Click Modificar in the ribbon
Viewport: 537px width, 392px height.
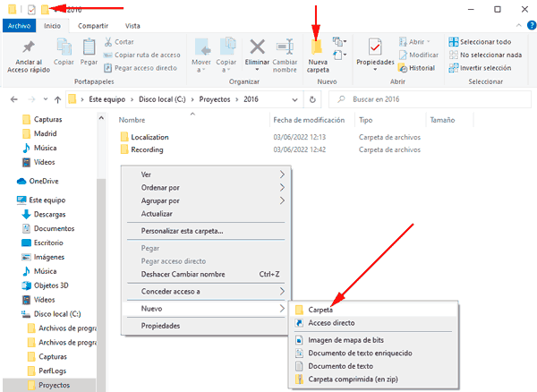click(419, 55)
